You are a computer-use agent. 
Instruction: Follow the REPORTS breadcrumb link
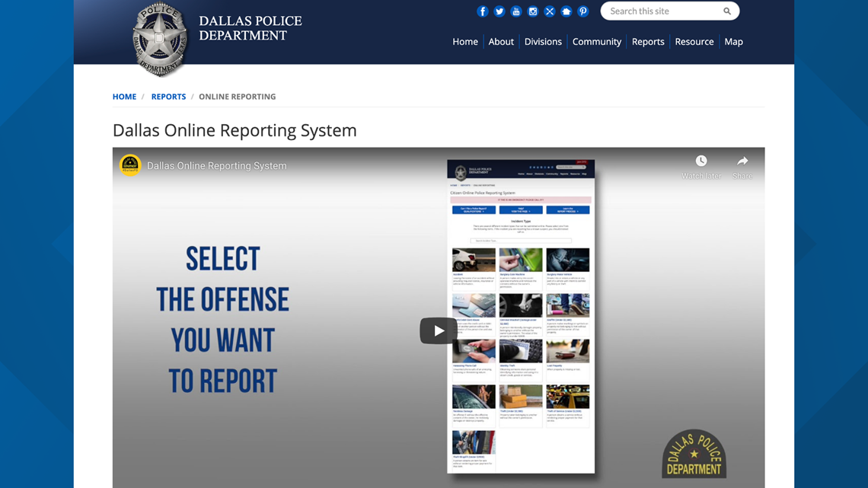[168, 96]
